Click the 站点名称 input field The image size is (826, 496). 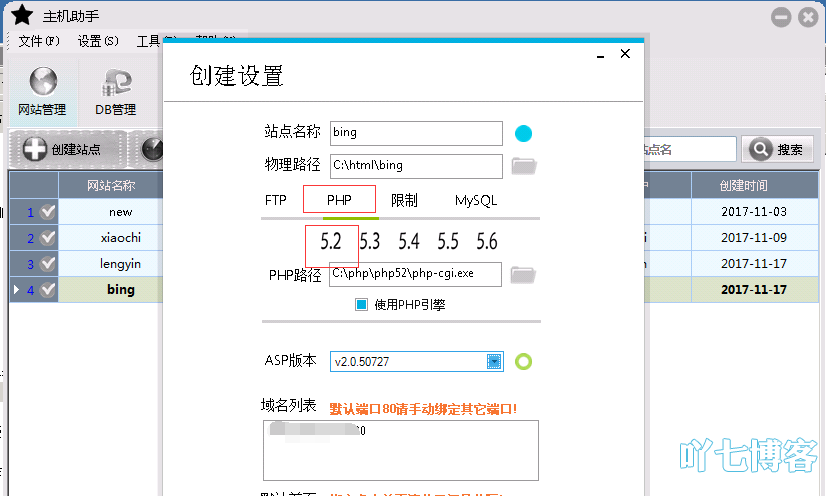[x=415, y=133]
